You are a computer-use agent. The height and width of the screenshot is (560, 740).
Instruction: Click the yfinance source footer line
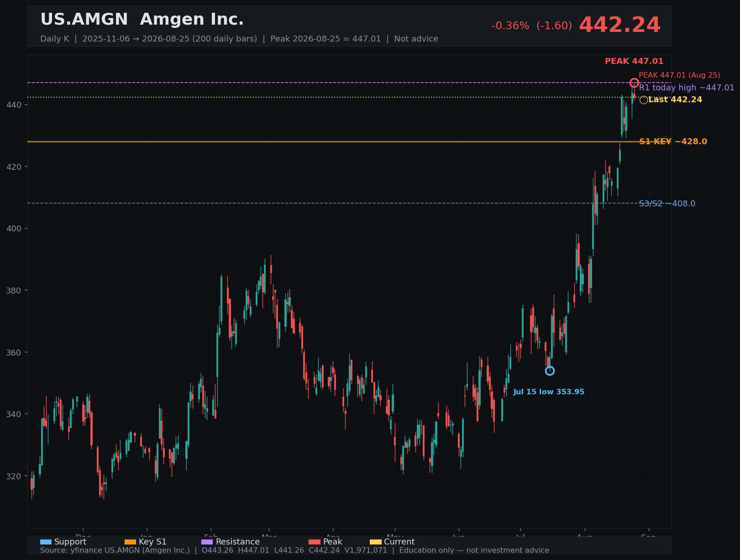pos(294,550)
